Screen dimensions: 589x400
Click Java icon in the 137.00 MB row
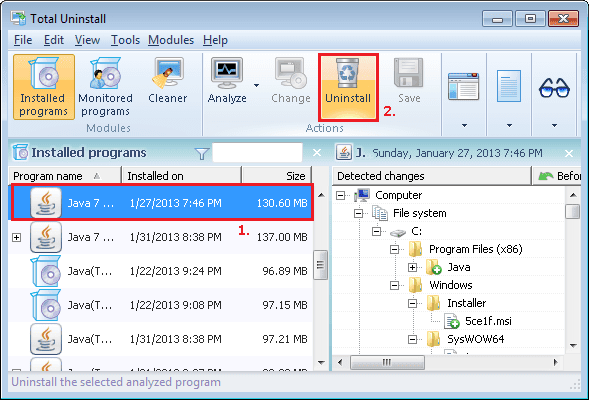click(x=46, y=237)
